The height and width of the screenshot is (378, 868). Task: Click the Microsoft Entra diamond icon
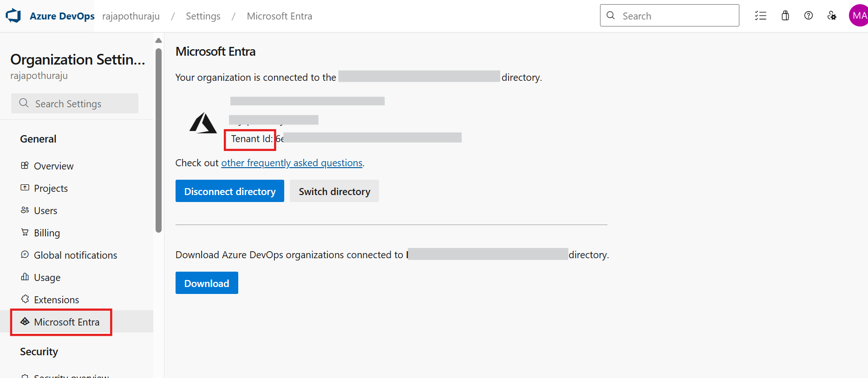coord(25,321)
